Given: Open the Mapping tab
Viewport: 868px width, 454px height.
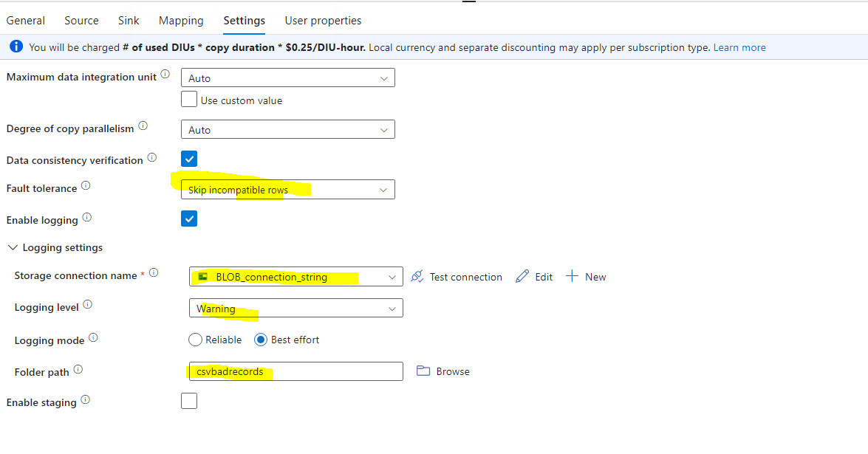Looking at the screenshot, I should pos(180,20).
